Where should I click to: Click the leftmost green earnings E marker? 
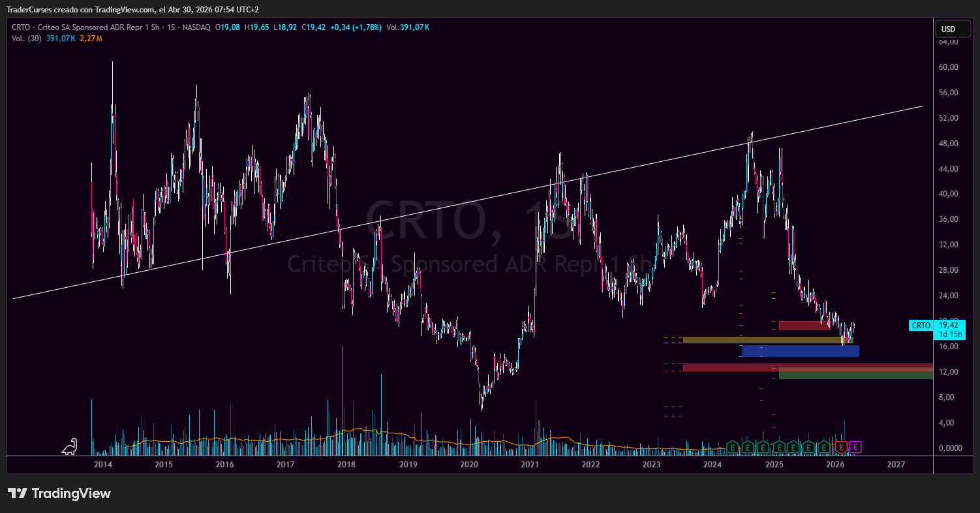pyautogui.click(x=733, y=447)
